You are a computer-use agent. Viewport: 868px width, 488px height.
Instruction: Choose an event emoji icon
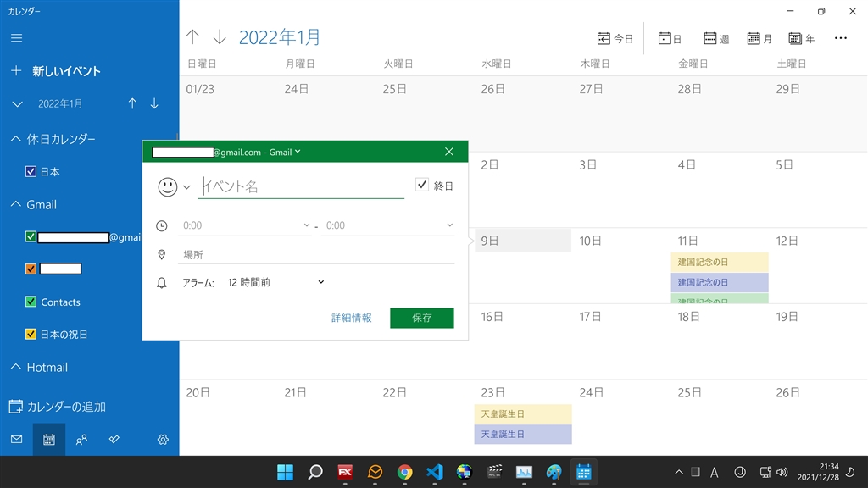tap(174, 187)
